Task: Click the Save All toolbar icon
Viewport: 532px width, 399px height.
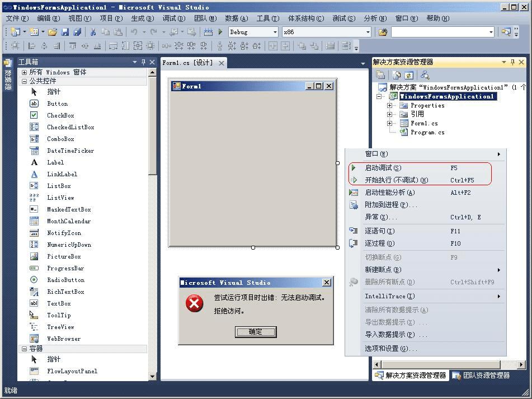Action: click(x=76, y=32)
